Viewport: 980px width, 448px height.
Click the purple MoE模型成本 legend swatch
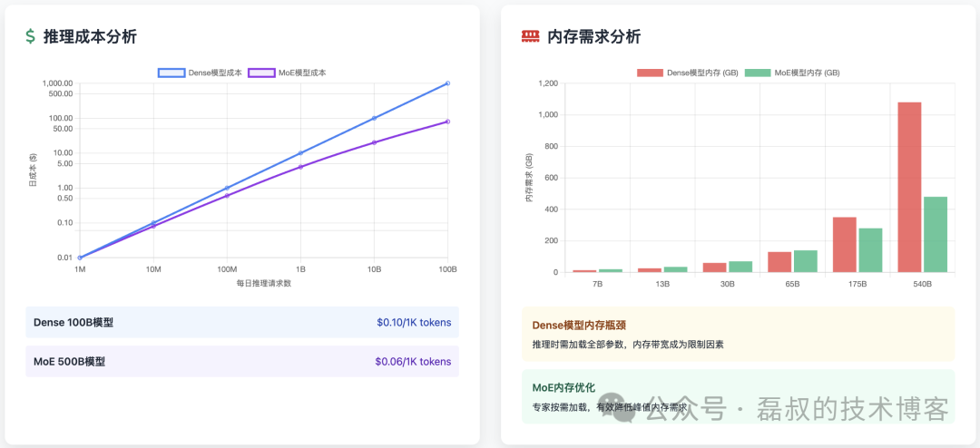click(262, 73)
